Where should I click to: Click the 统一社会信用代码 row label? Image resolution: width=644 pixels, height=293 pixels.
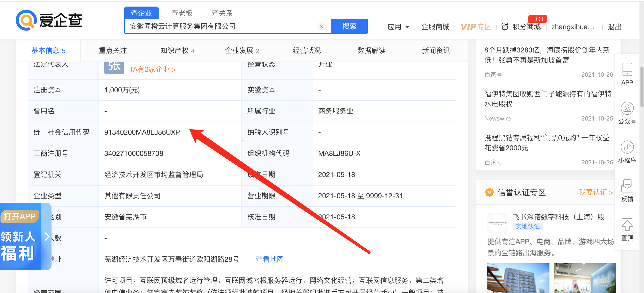[62, 132]
